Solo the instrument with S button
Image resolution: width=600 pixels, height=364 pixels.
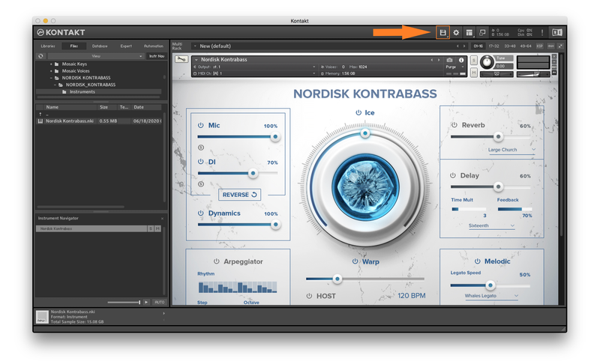click(473, 60)
